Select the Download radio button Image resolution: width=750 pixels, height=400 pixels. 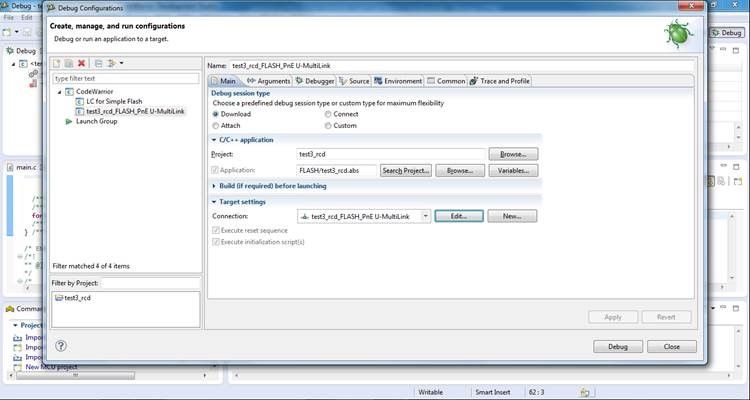(x=216, y=114)
